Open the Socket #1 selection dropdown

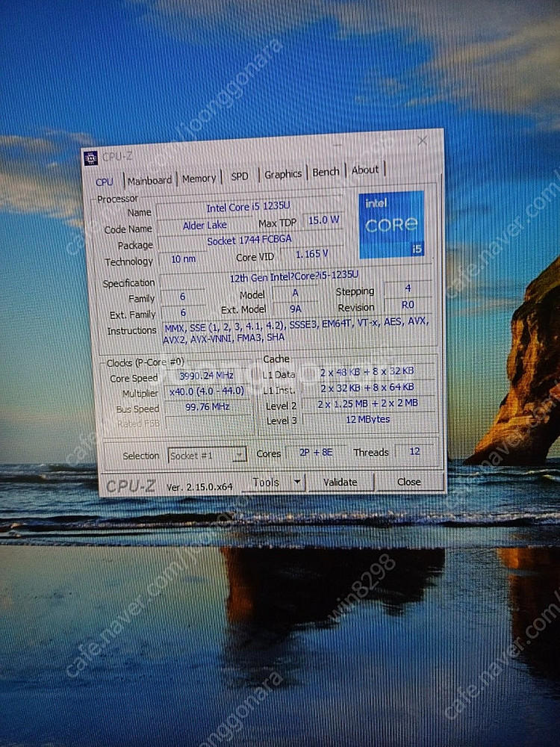pos(207,456)
